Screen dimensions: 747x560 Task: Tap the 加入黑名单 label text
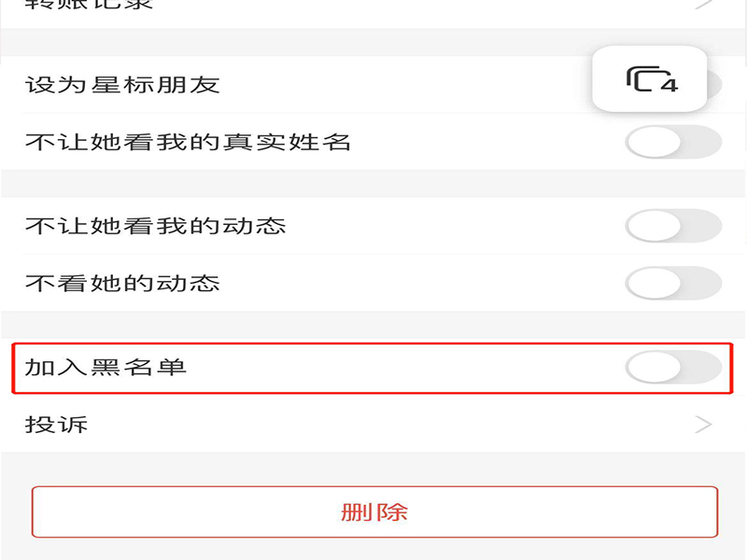pos(106,367)
